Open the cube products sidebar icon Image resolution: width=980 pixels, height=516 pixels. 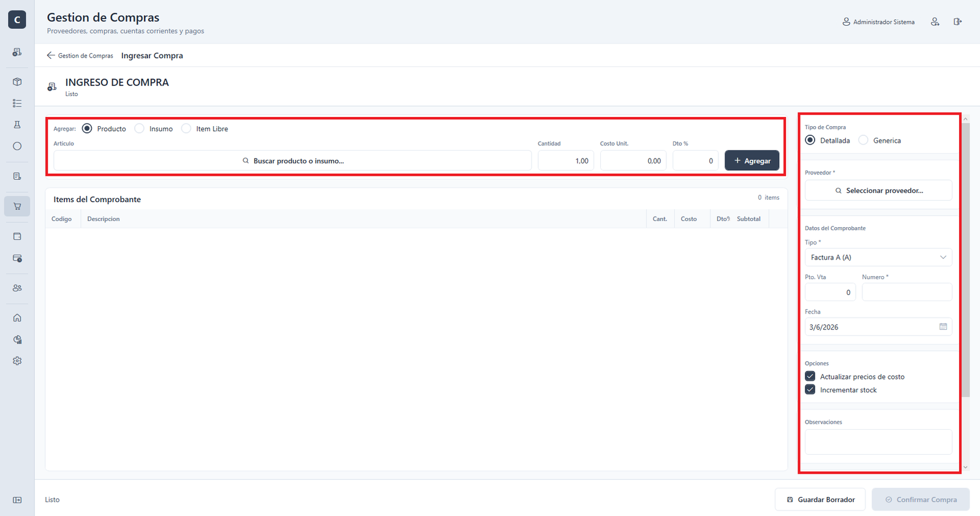click(x=17, y=82)
